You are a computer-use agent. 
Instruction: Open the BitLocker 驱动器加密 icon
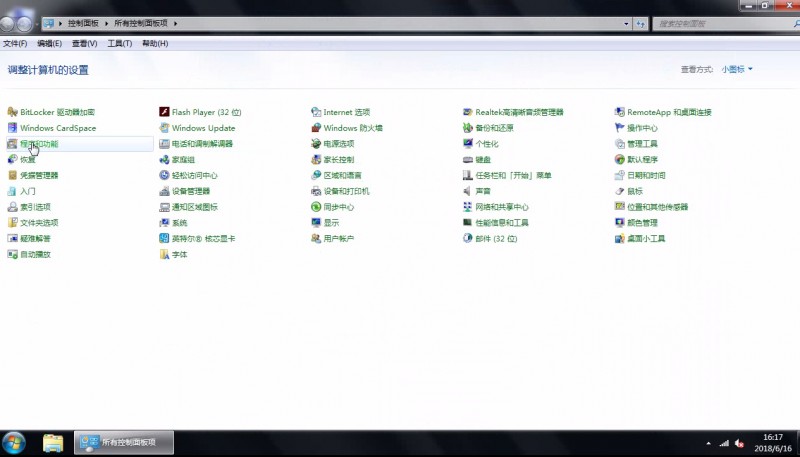tap(12, 112)
